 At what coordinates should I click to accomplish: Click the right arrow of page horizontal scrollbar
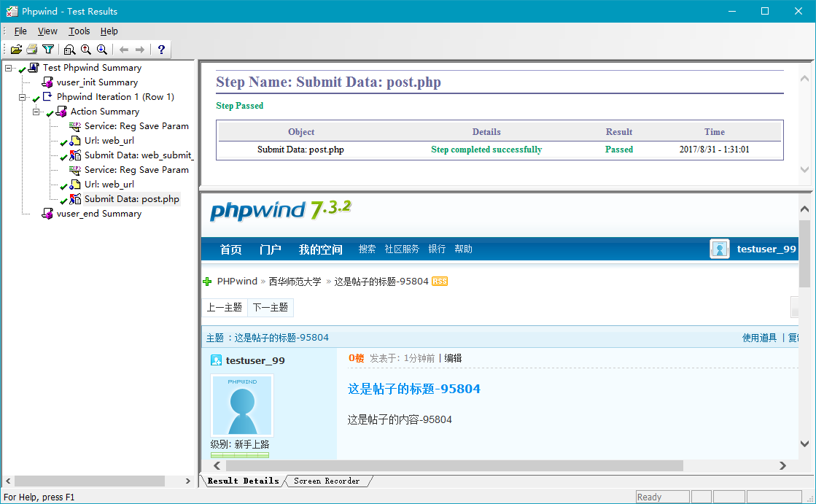pos(782,465)
